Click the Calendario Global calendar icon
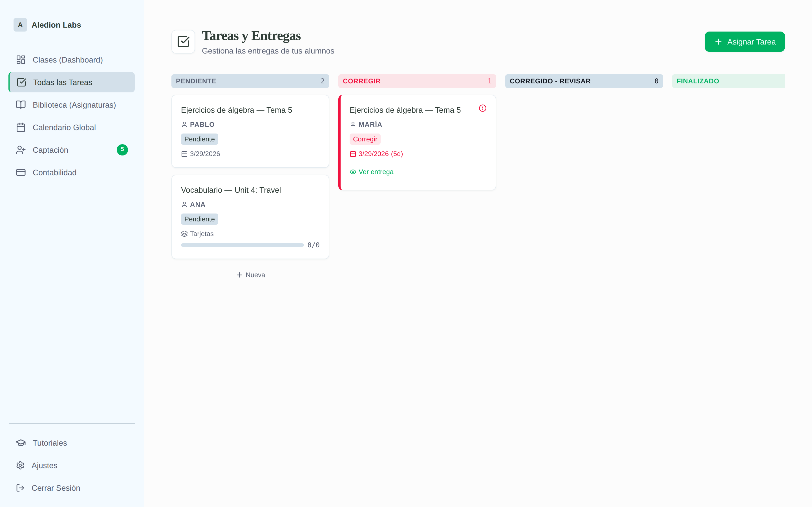Image resolution: width=812 pixels, height=507 pixels. (21, 127)
